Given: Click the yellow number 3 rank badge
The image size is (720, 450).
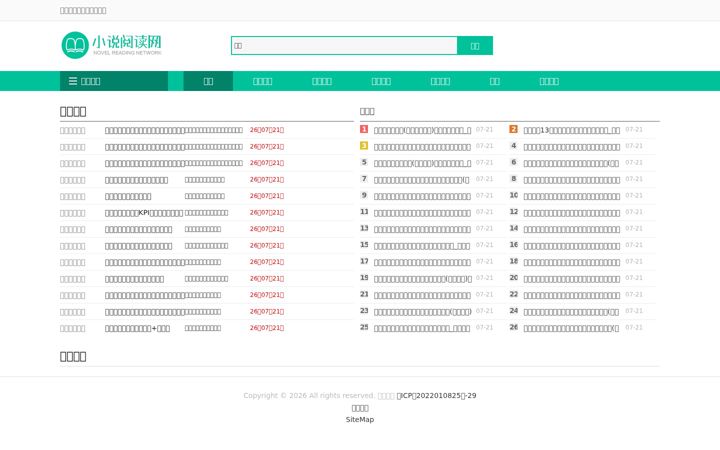Looking at the screenshot, I should [364, 146].
